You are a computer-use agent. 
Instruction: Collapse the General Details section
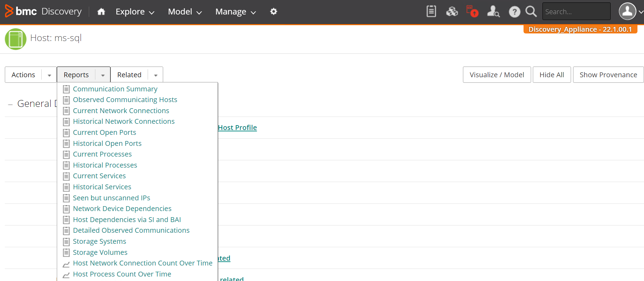(10, 104)
